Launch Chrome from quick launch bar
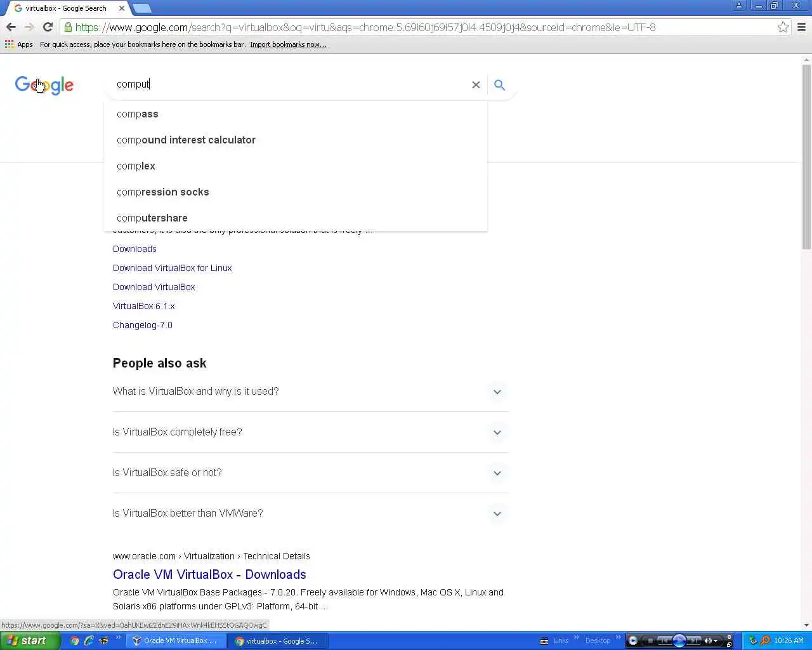 pyautogui.click(x=75, y=640)
